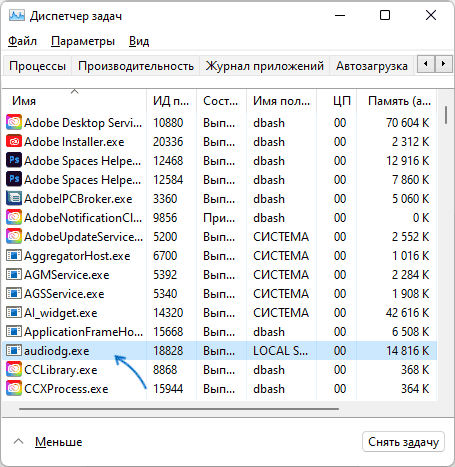455x467 pixels.
Task: Click the horizontal scrollbar thumb
Action: point(179,409)
